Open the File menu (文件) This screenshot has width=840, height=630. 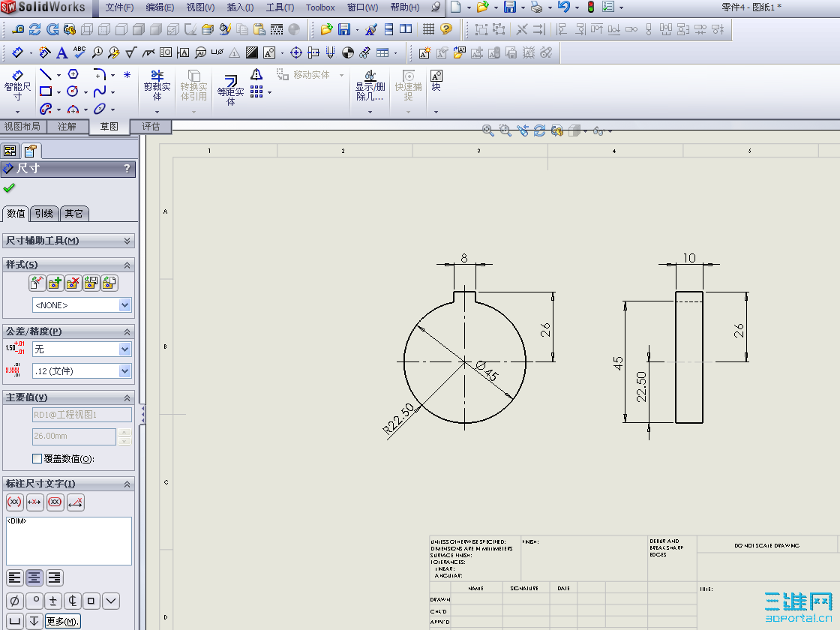(119, 7)
